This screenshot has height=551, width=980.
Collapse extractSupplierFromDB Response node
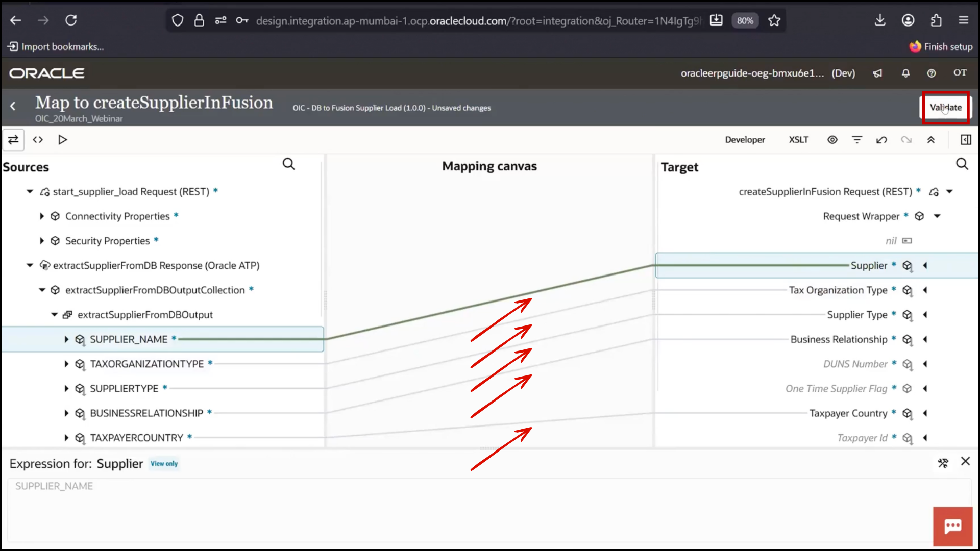[x=30, y=265]
